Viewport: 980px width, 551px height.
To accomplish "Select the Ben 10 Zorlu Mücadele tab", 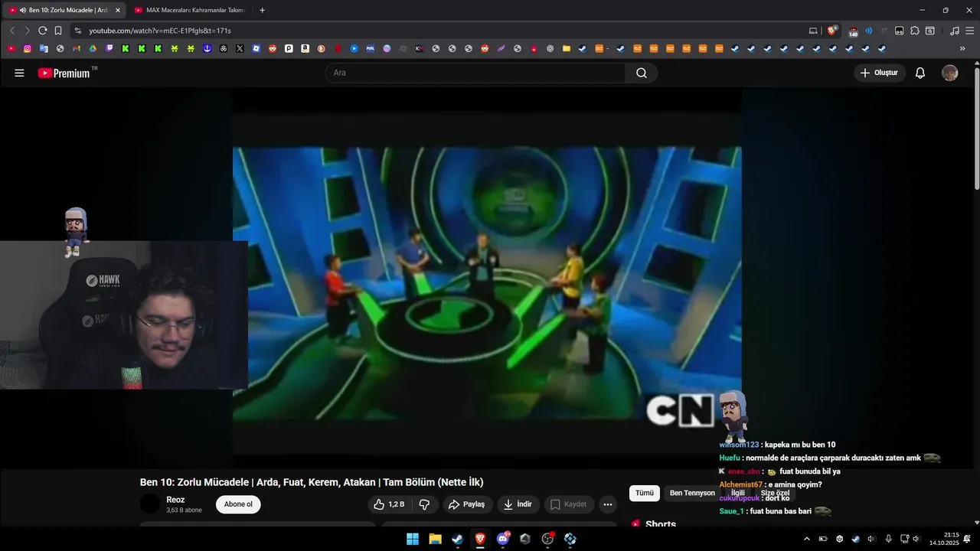I will point(64,10).
